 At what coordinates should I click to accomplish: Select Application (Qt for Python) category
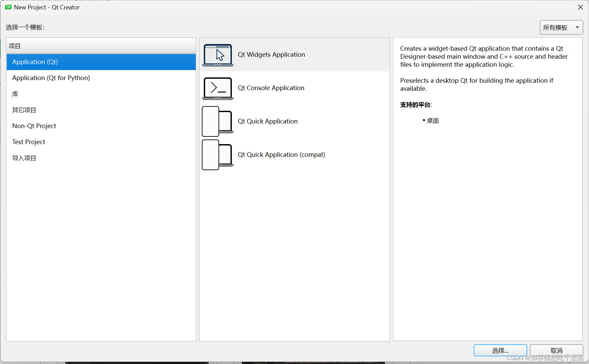pyautogui.click(x=101, y=78)
